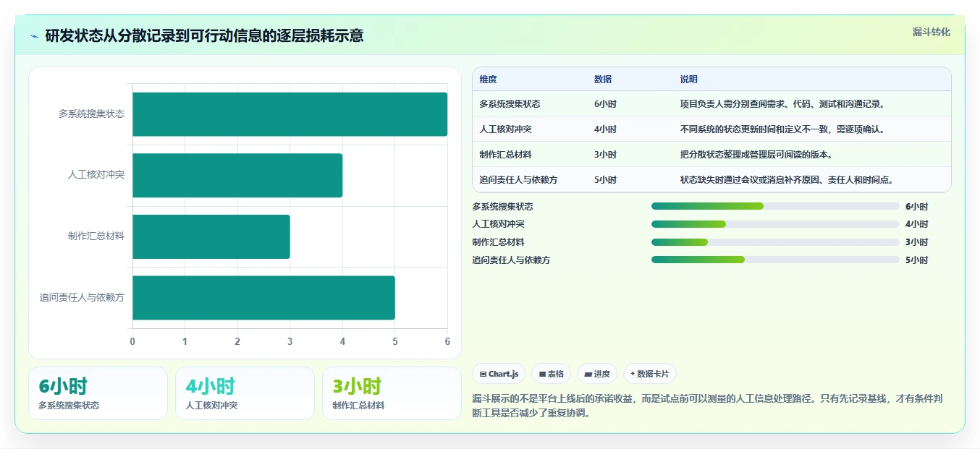Click the description starting 把分散状态整理成
Image resolution: width=980 pixels, height=449 pixels.
(756, 155)
